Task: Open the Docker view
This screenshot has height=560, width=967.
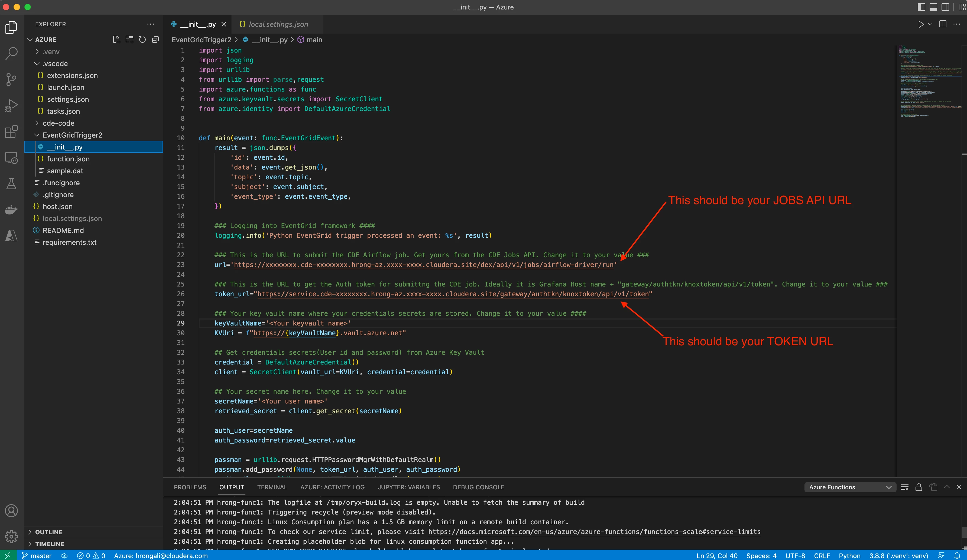Action: 11,210
